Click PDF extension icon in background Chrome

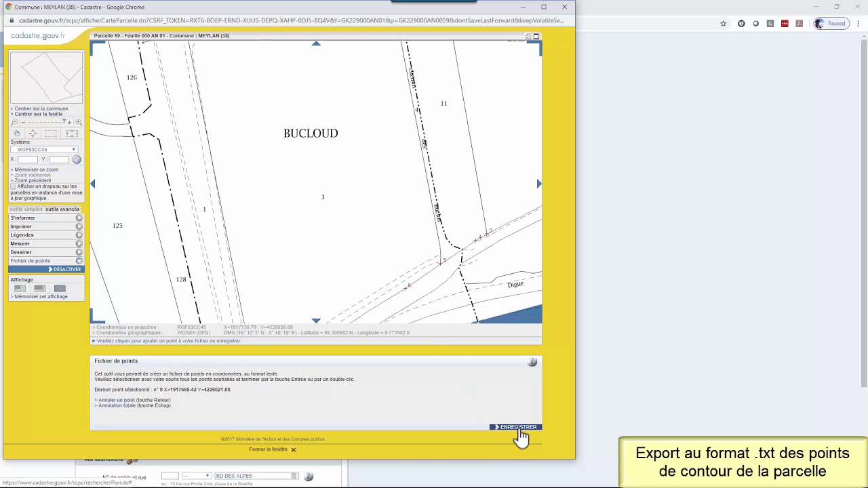(800, 24)
